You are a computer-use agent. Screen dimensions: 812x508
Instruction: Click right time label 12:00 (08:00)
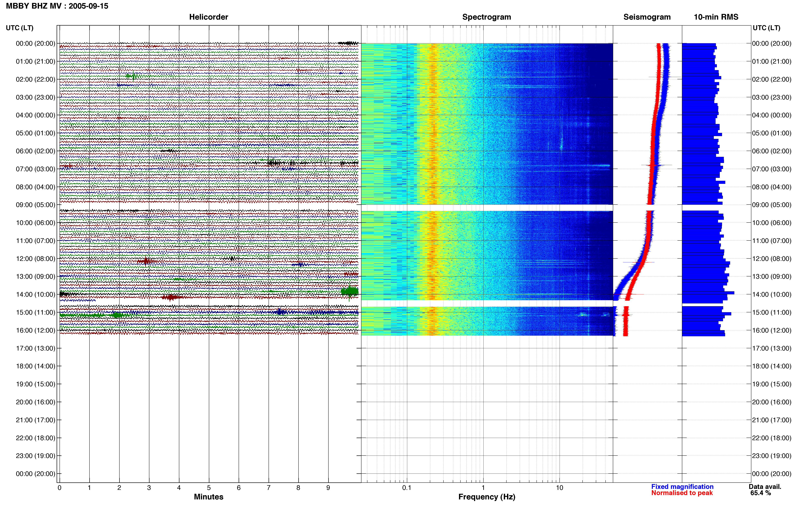coord(772,259)
